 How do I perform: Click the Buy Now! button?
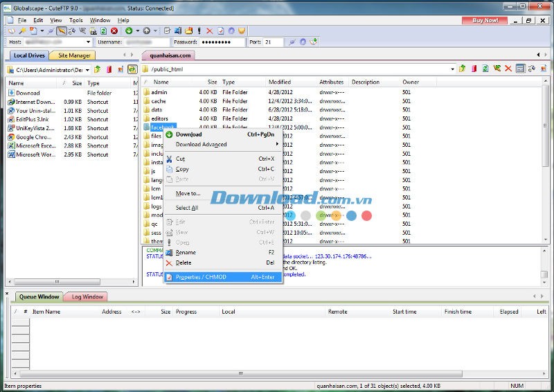click(x=485, y=20)
